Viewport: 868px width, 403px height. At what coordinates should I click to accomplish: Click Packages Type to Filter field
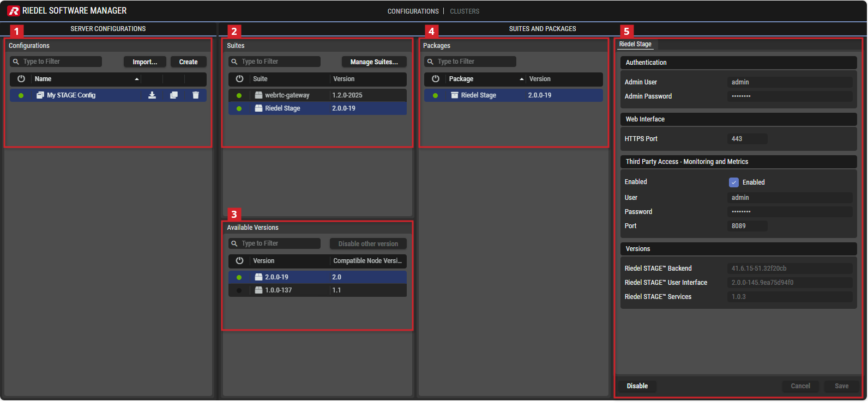point(470,62)
